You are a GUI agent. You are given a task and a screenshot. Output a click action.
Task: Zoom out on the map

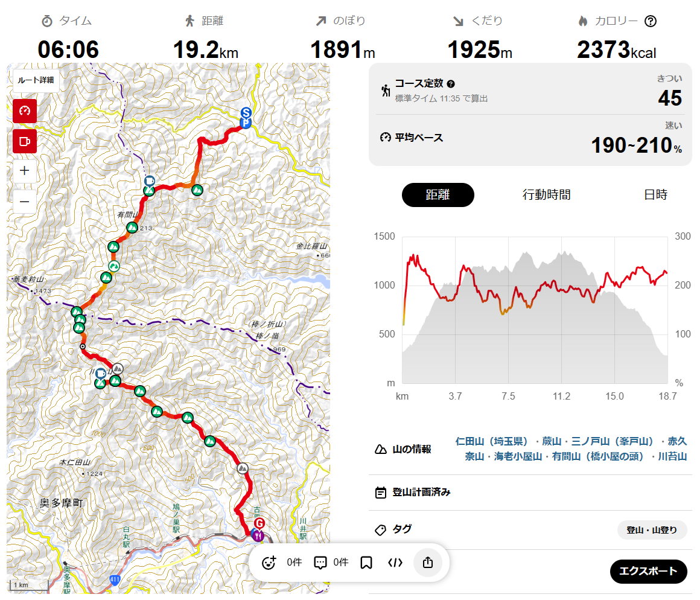[x=25, y=201]
